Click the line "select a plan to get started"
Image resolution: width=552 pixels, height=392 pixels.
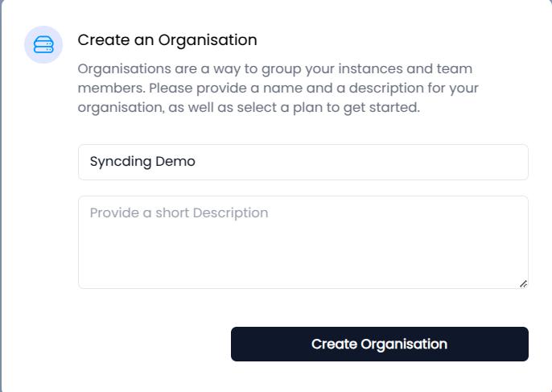pos(249,108)
